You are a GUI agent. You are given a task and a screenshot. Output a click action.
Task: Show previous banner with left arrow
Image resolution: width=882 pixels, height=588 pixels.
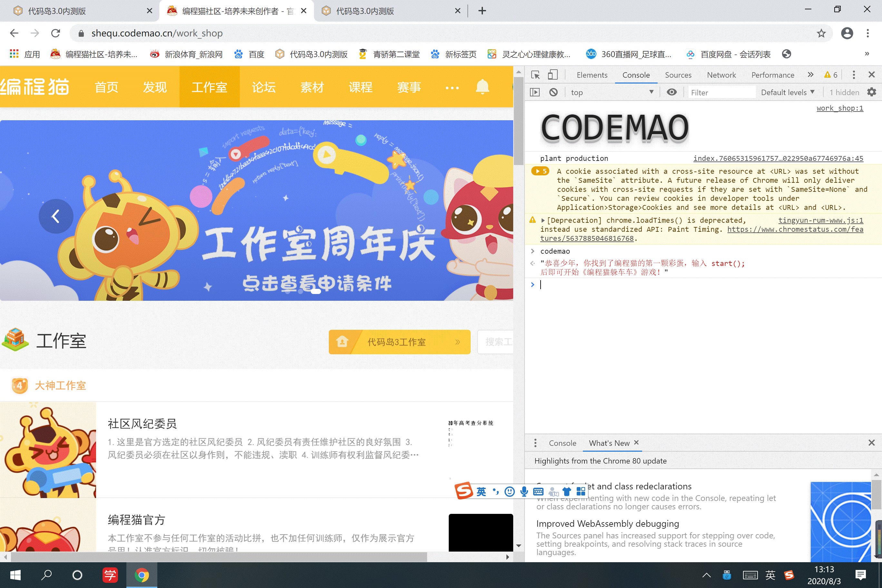tap(56, 216)
